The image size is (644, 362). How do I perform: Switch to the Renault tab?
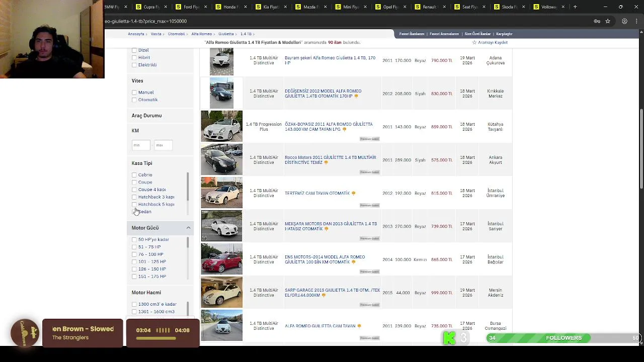tap(430, 7)
